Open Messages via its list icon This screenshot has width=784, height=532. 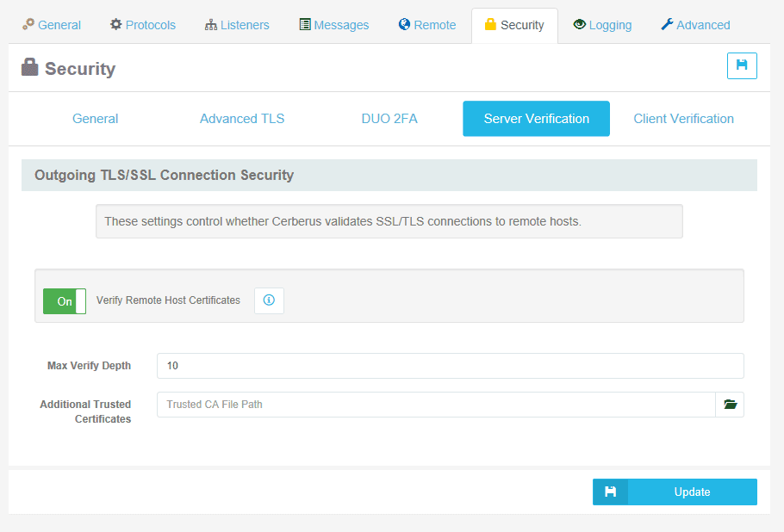coord(303,25)
